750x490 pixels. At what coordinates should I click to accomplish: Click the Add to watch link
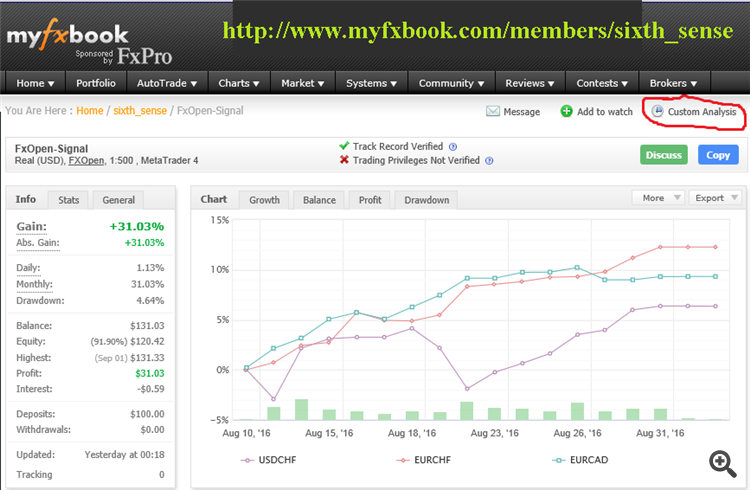coord(605,111)
